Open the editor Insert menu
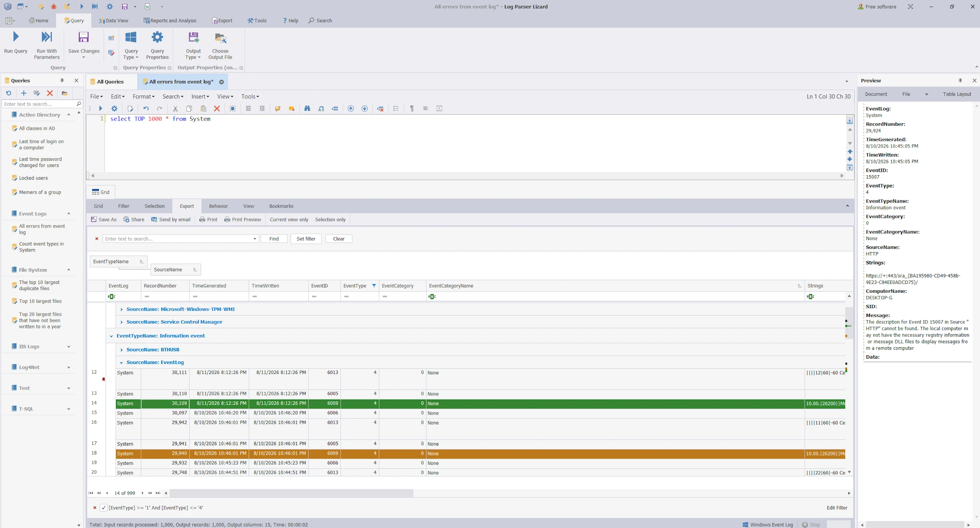Viewport: 980px width, 528px height. (200, 97)
